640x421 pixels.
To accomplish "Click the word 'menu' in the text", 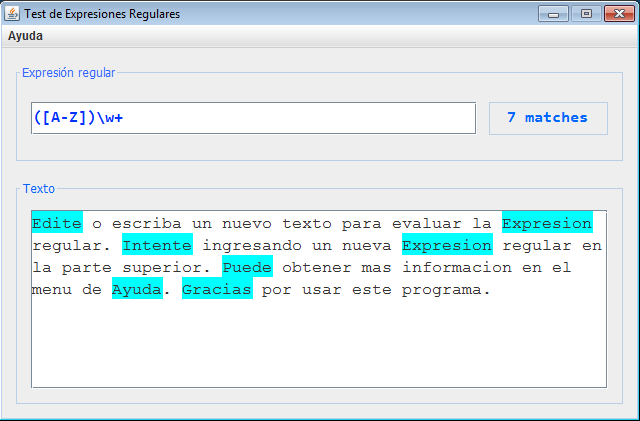I will pyautogui.click(x=52, y=290).
